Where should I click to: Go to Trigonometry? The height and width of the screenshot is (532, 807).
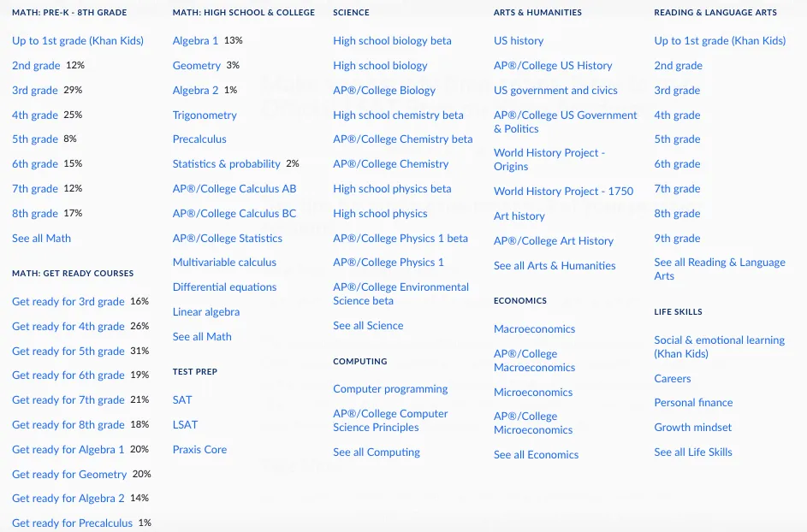pyautogui.click(x=205, y=115)
